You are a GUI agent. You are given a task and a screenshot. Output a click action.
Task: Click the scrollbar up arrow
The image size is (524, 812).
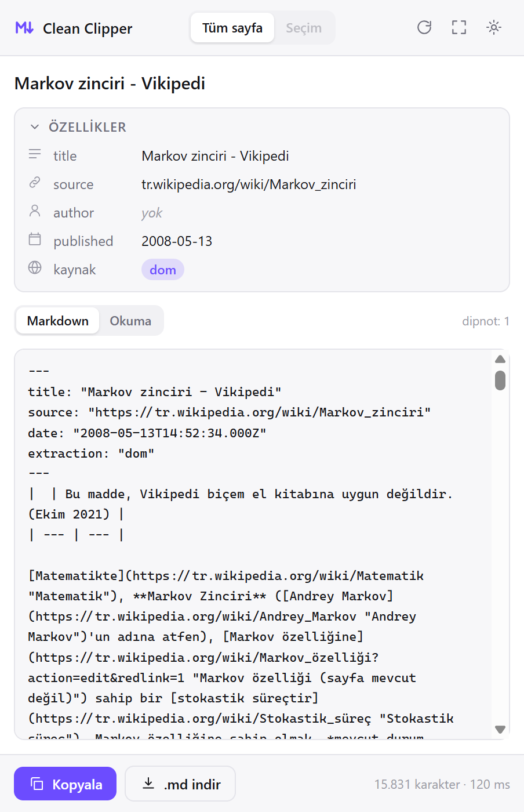click(500, 360)
